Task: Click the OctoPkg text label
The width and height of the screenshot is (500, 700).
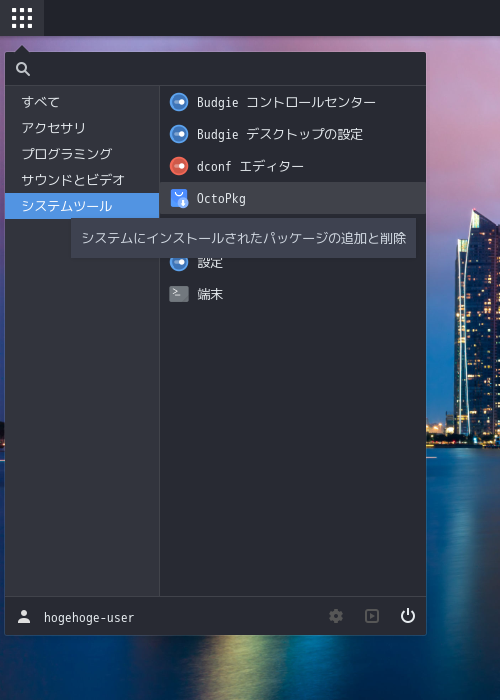Action: (x=221, y=198)
